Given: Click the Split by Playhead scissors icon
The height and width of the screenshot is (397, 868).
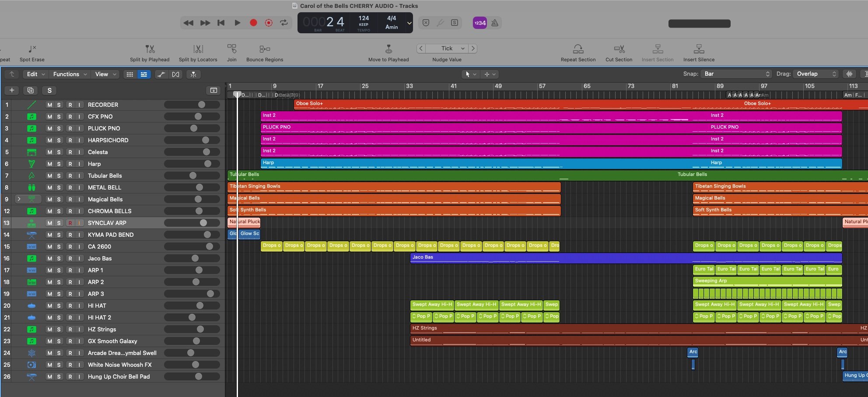Looking at the screenshot, I should point(150,49).
